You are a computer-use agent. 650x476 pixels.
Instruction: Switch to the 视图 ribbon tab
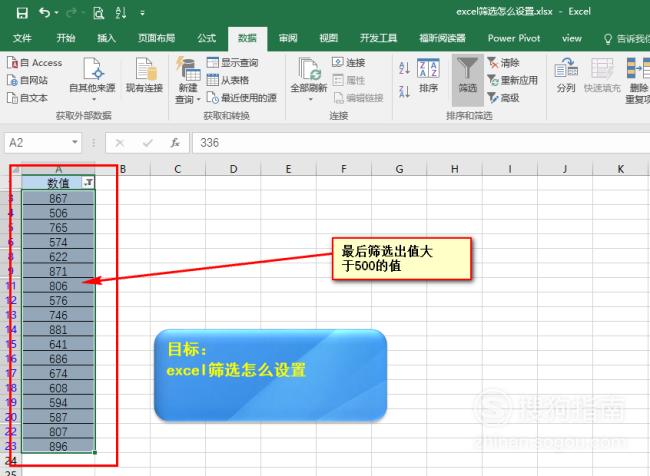pos(328,38)
